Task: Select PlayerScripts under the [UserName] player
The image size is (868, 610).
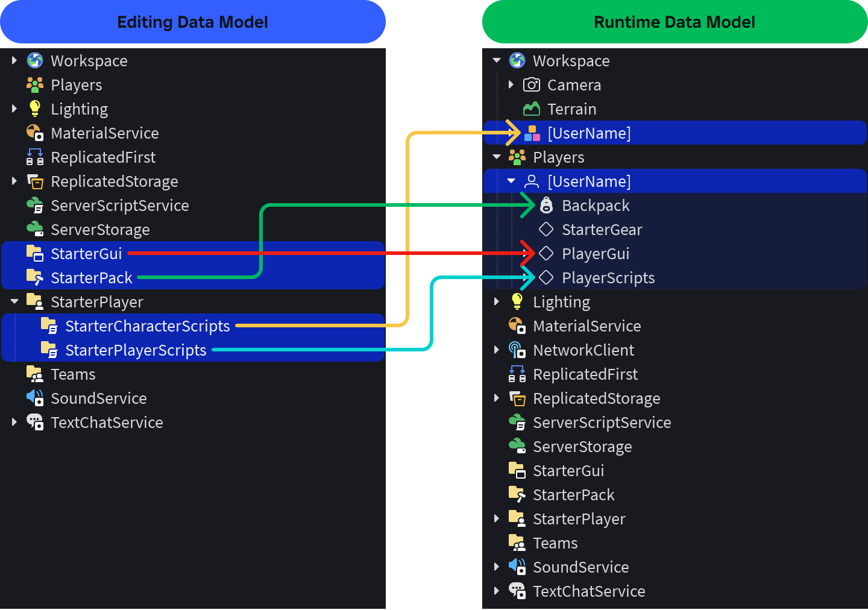Action: tap(675, 277)
